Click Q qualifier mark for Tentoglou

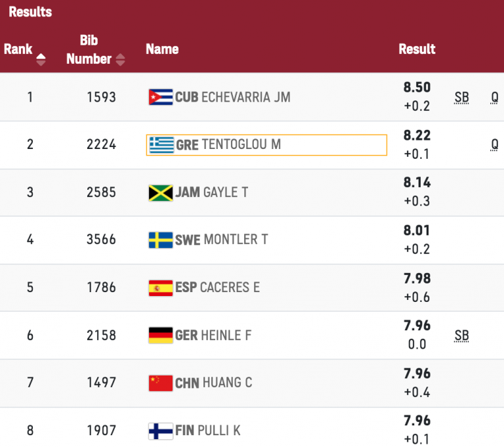click(x=494, y=145)
